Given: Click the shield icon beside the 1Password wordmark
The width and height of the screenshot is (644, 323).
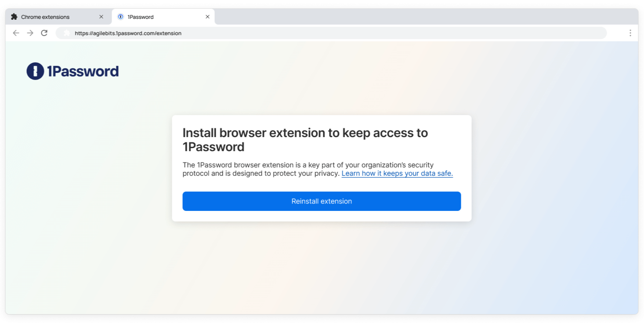Looking at the screenshot, I should (x=35, y=71).
